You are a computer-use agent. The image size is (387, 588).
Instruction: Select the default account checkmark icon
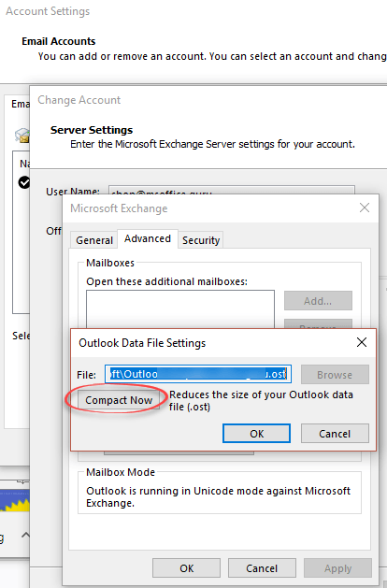pos(24,182)
